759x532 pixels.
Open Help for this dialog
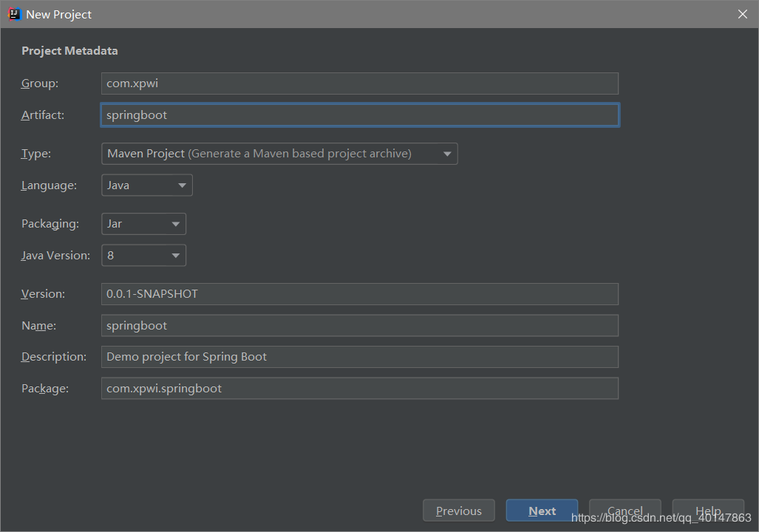(x=707, y=511)
